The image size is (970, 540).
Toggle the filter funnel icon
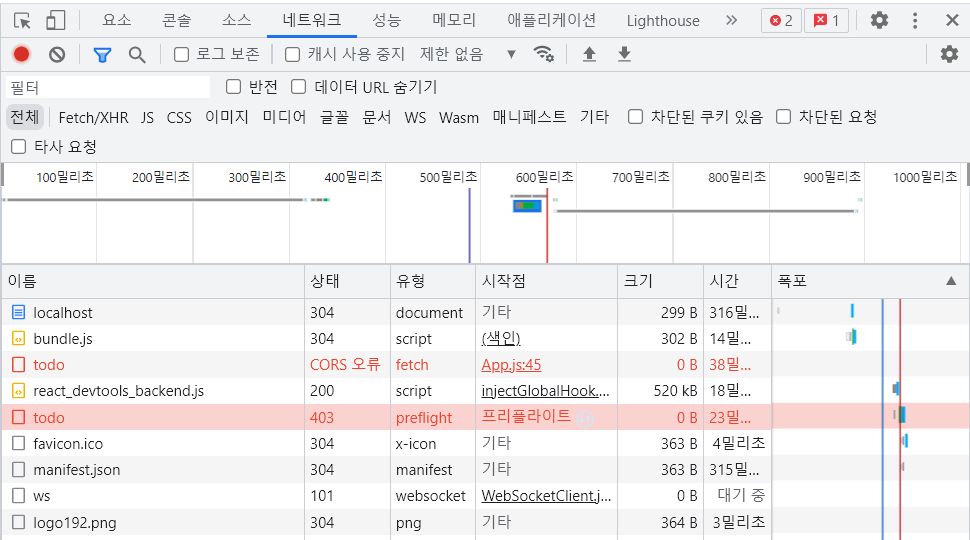pos(102,55)
